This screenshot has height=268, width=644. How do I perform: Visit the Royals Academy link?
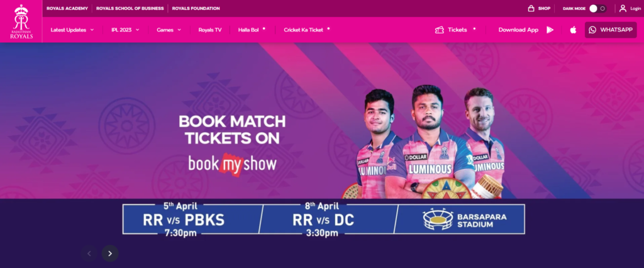pos(67,8)
